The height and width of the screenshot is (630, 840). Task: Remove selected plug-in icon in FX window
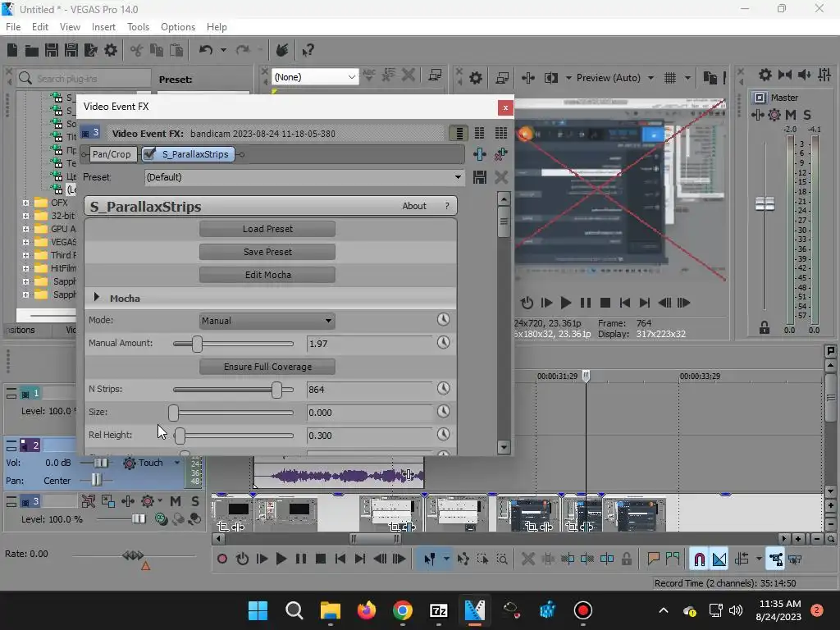pos(501,155)
